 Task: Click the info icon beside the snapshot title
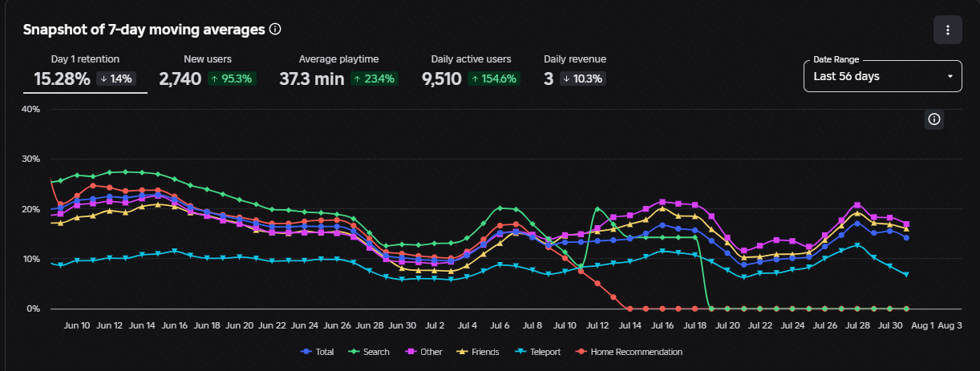275,29
